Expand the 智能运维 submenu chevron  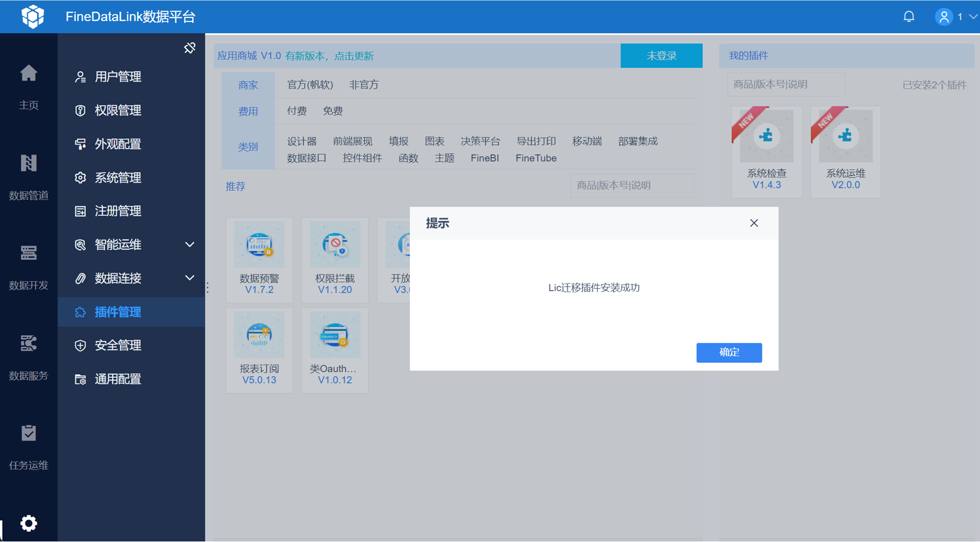[x=189, y=245]
